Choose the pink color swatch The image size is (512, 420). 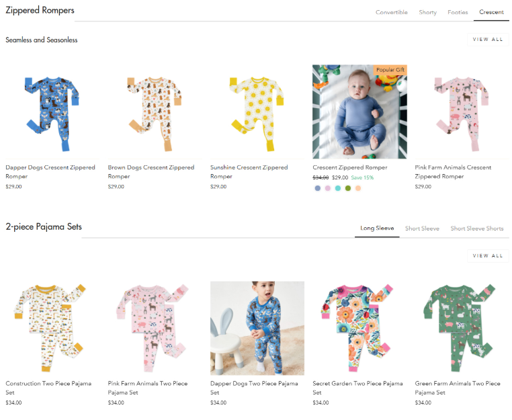pyautogui.click(x=327, y=188)
